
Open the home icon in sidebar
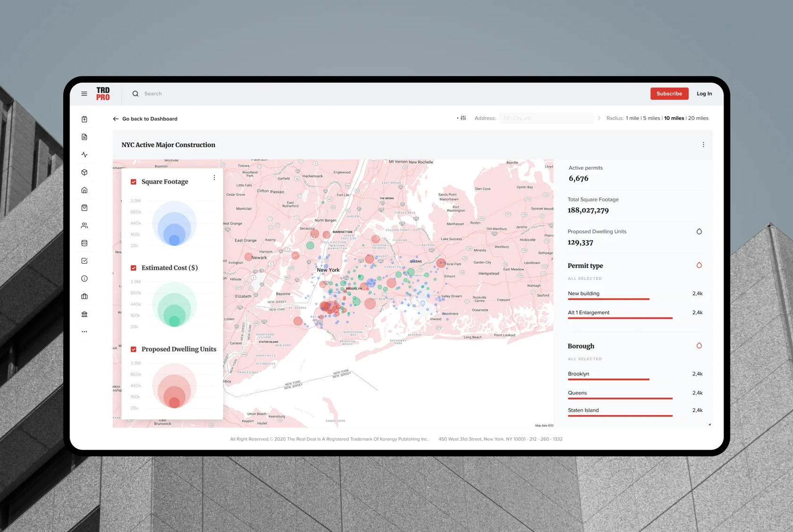click(x=84, y=190)
